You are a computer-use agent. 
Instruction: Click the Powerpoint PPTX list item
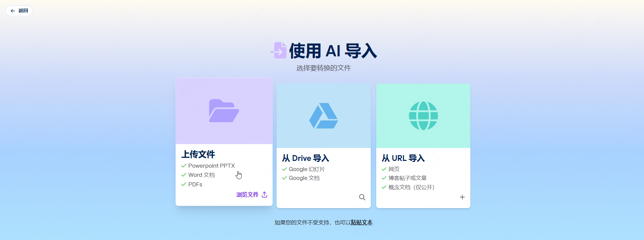(211, 166)
